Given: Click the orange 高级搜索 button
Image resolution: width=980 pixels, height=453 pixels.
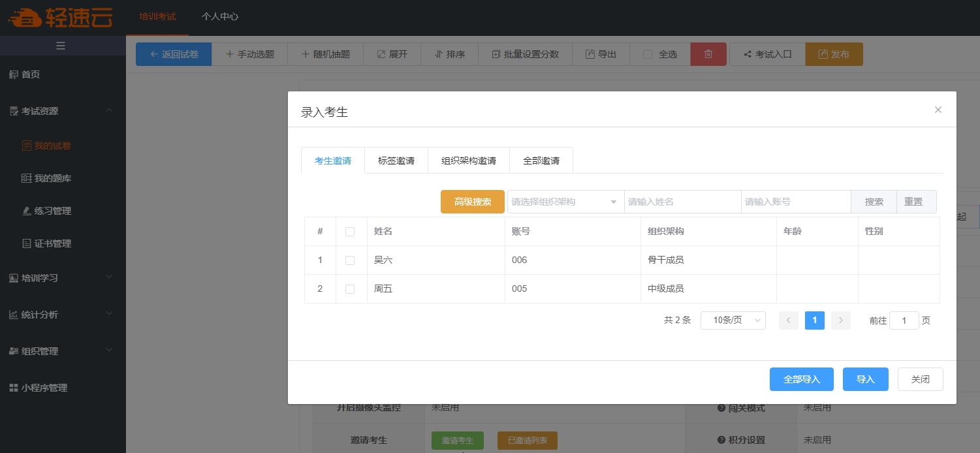Looking at the screenshot, I should (473, 202).
